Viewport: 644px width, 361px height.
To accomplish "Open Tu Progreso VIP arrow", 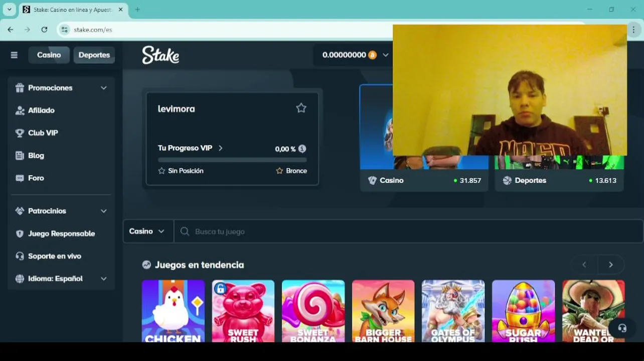I will pos(221,148).
